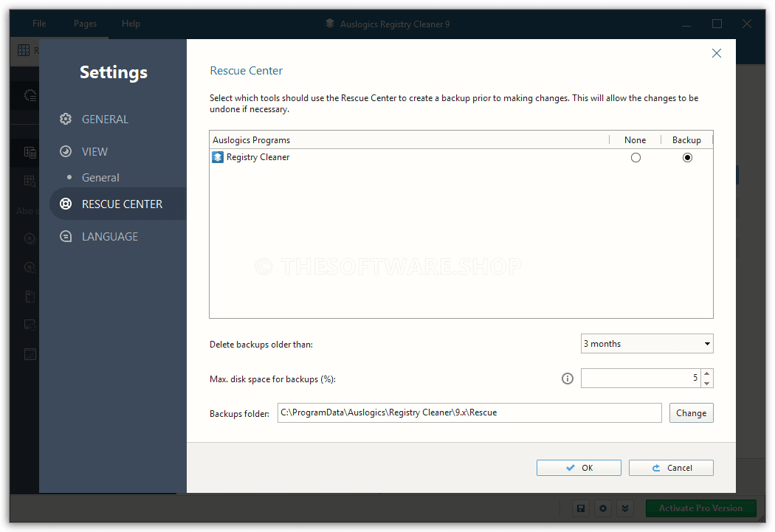
Task: Open the LANGUAGE settings section
Action: [110, 236]
